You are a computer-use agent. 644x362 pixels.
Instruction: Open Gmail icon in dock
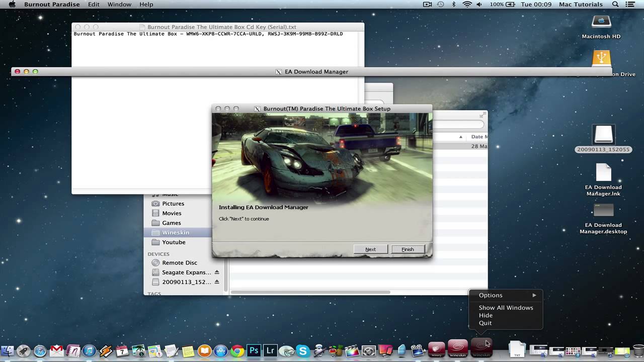[56, 350]
